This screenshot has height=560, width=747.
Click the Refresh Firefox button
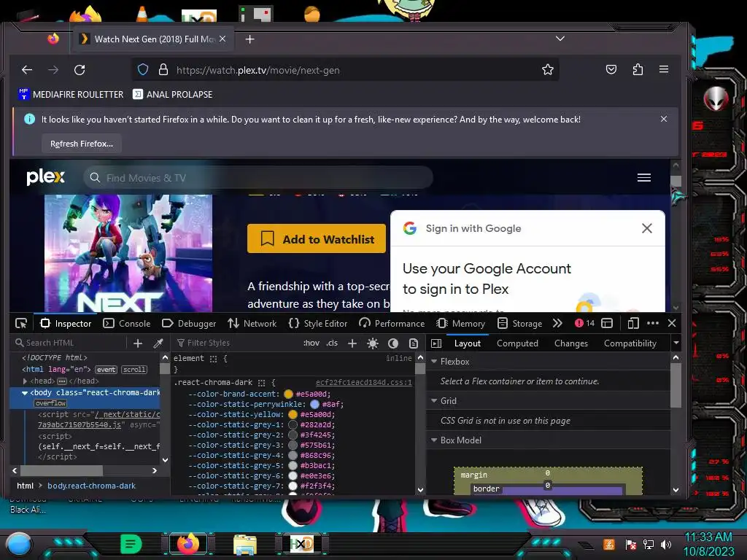point(82,144)
